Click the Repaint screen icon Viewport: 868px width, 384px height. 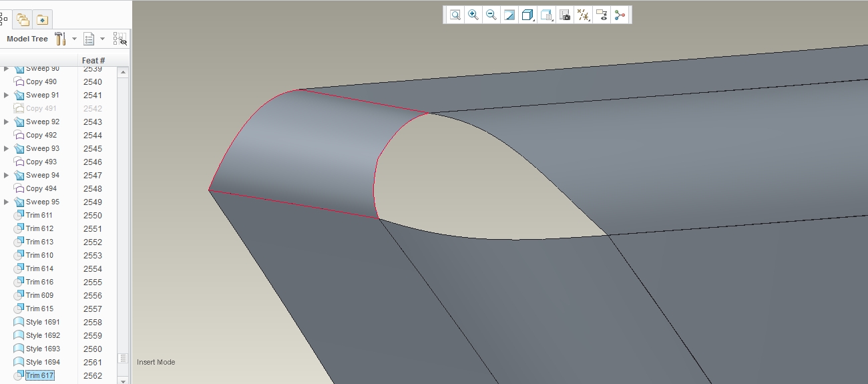509,15
